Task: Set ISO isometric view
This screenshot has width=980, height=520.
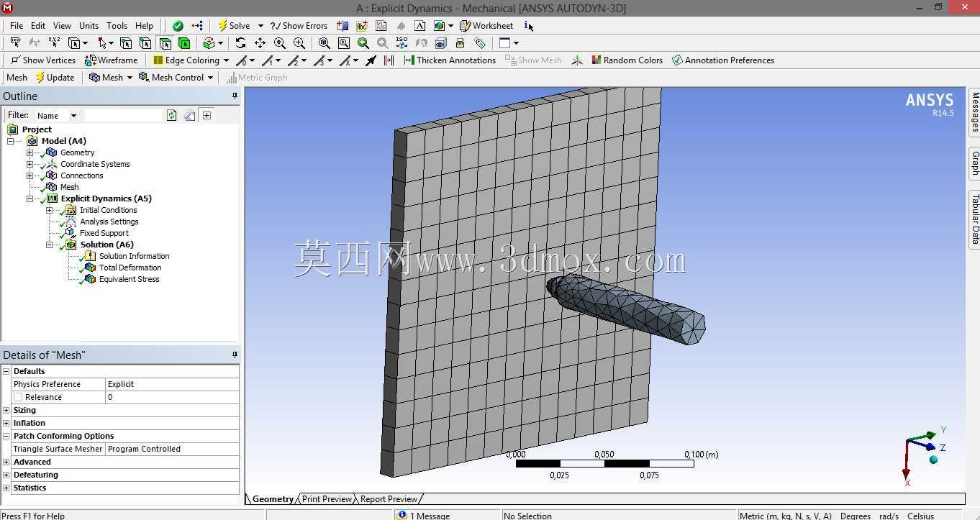Action: tap(402, 43)
